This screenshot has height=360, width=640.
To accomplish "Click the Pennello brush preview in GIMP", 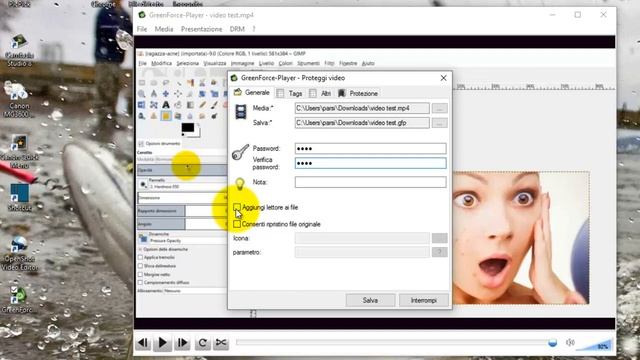I will click(x=143, y=184).
